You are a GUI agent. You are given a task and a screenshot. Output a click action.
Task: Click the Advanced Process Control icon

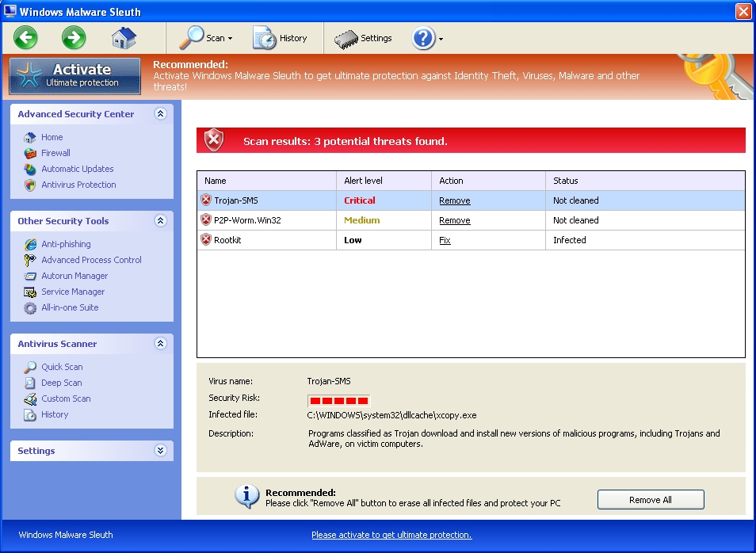pos(30,260)
